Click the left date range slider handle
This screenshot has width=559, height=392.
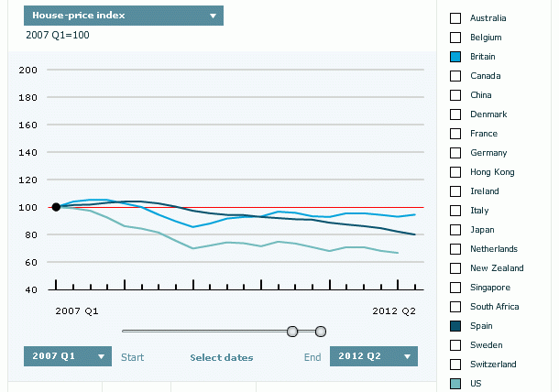[292, 331]
